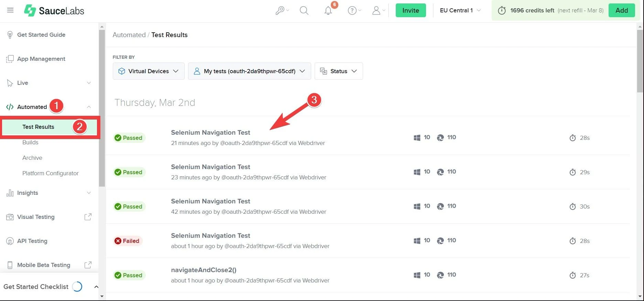The width and height of the screenshot is (644, 301).
Task: Click the Add credits button
Action: [x=622, y=10]
